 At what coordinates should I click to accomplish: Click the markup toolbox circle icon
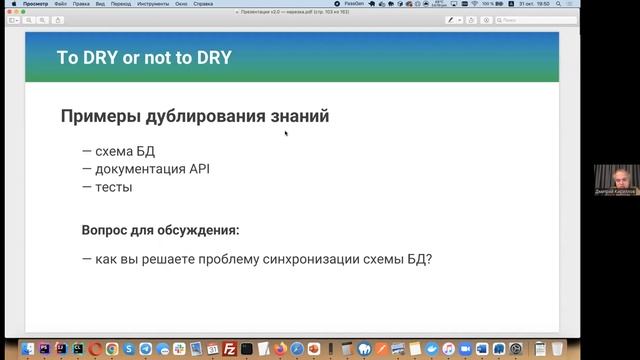pos(486,20)
